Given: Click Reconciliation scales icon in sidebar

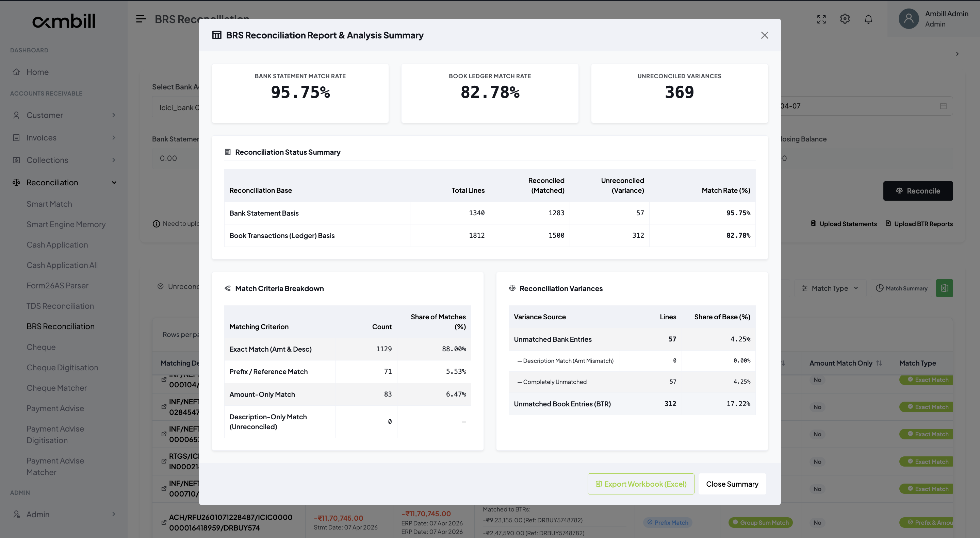Looking at the screenshot, I should point(16,183).
